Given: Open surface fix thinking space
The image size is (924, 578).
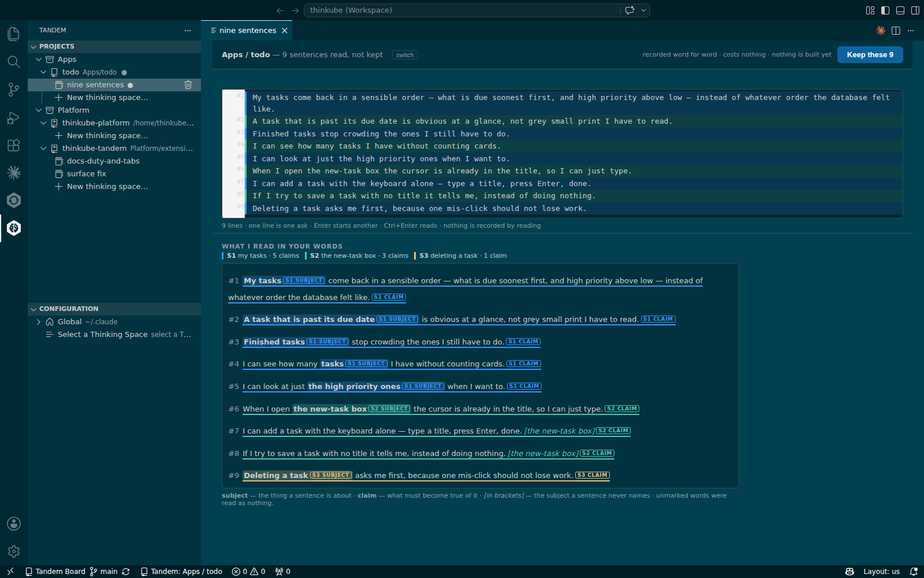Looking at the screenshot, I should (87, 174).
